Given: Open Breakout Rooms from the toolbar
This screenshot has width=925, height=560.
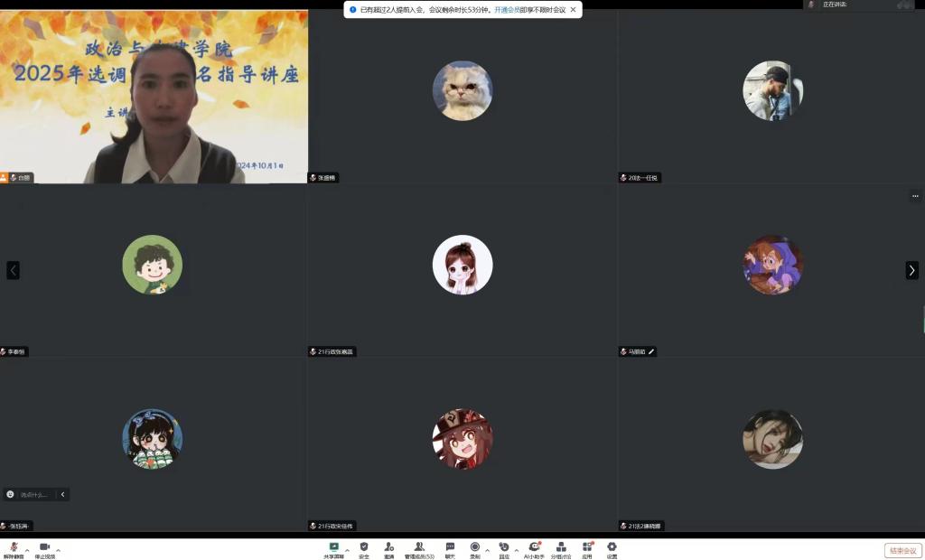Looking at the screenshot, I should (561, 547).
